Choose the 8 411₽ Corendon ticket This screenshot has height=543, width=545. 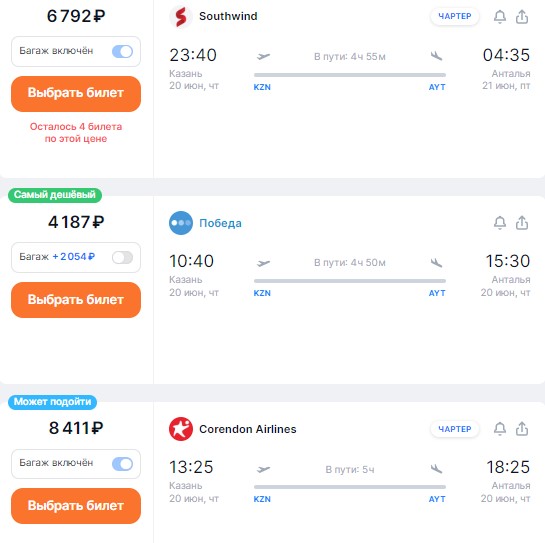click(x=76, y=506)
